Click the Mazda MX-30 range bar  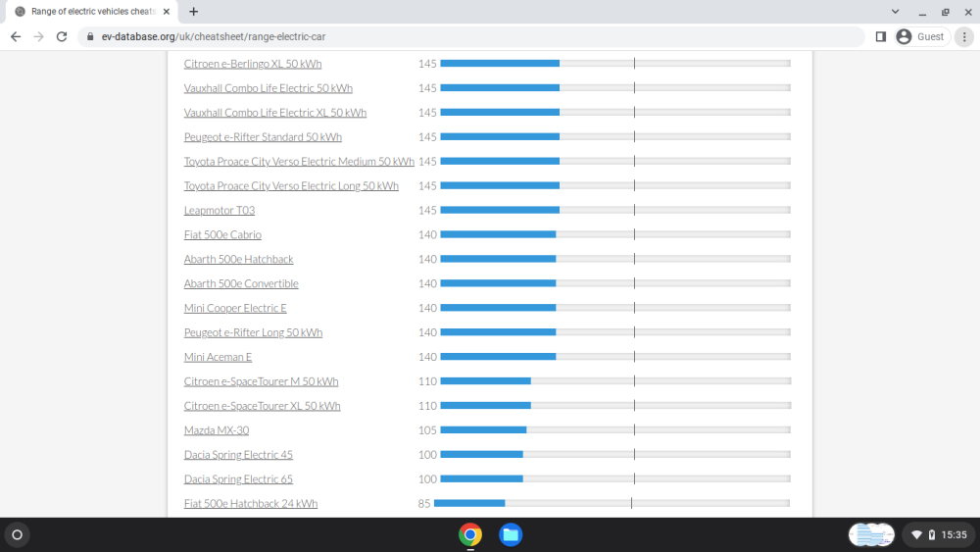coord(615,430)
